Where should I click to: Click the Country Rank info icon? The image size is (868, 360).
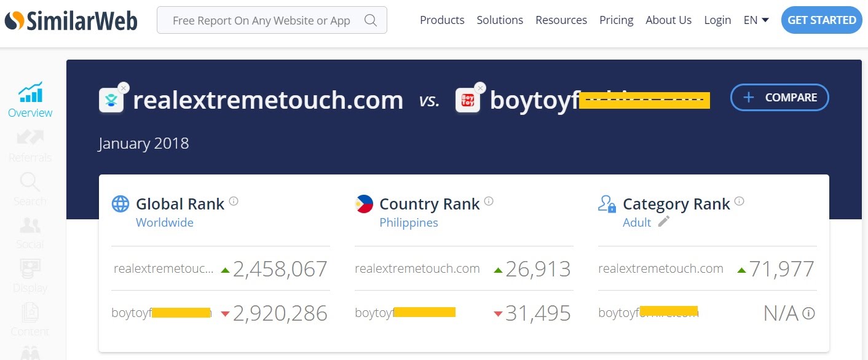pos(489,201)
